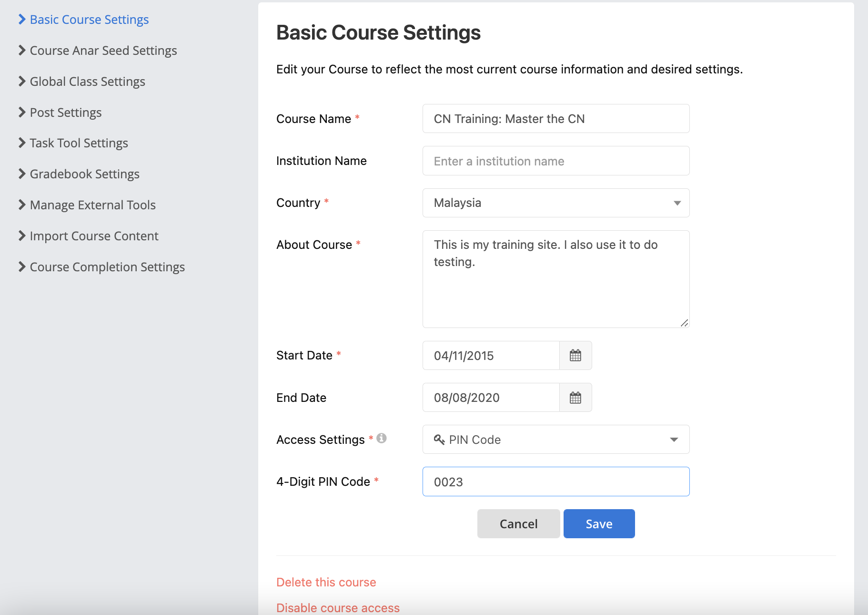Click chevron beside Global Class Settings
The image size is (868, 615).
[x=22, y=81]
